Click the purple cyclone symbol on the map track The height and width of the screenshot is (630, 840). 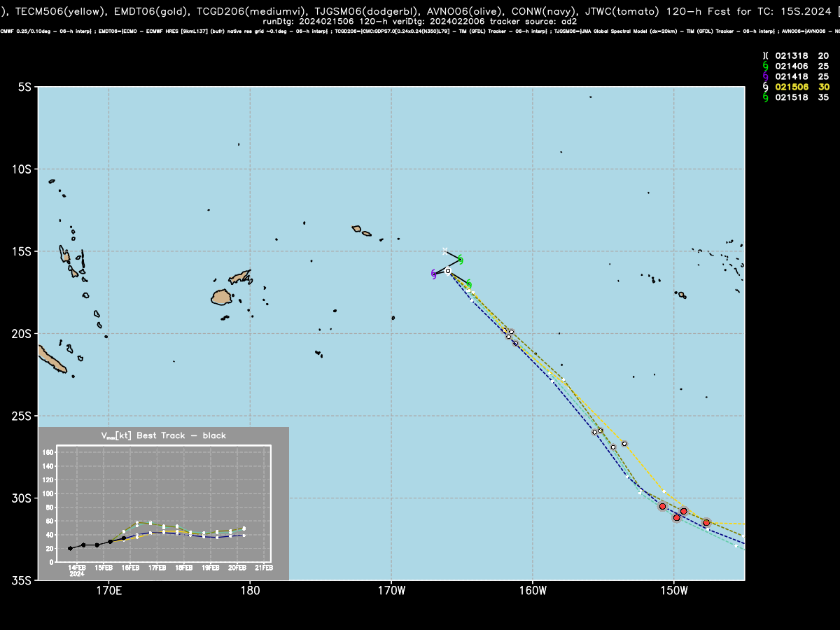(434, 274)
